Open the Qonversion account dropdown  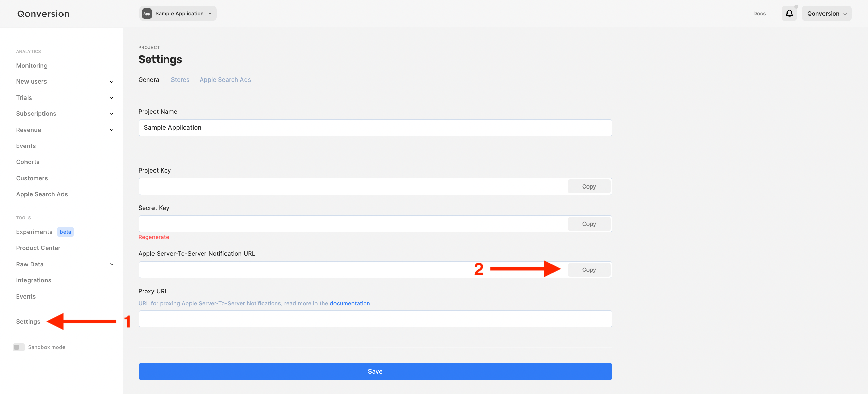(827, 14)
